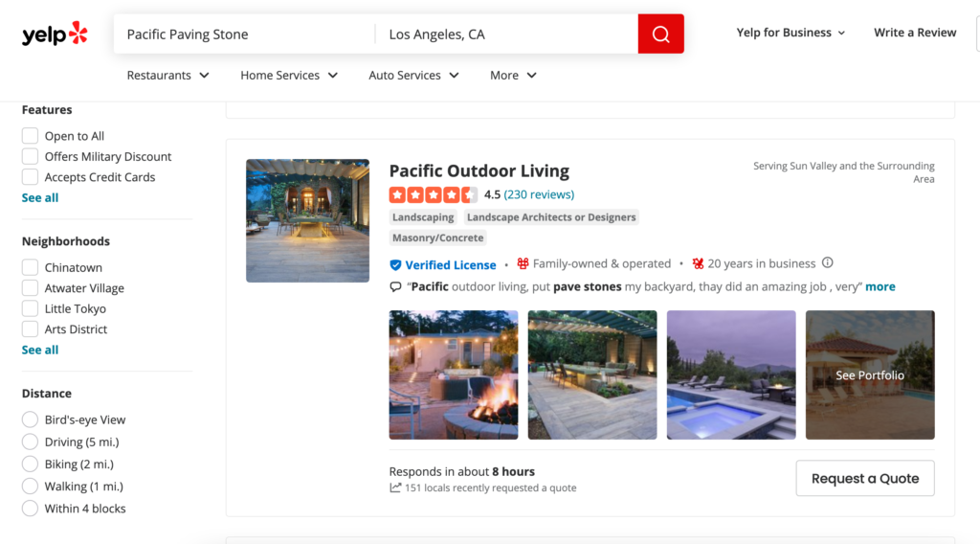This screenshot has width=980, height=544.
Task: Check Offers Military Discount filter
Action: [31, 157]
